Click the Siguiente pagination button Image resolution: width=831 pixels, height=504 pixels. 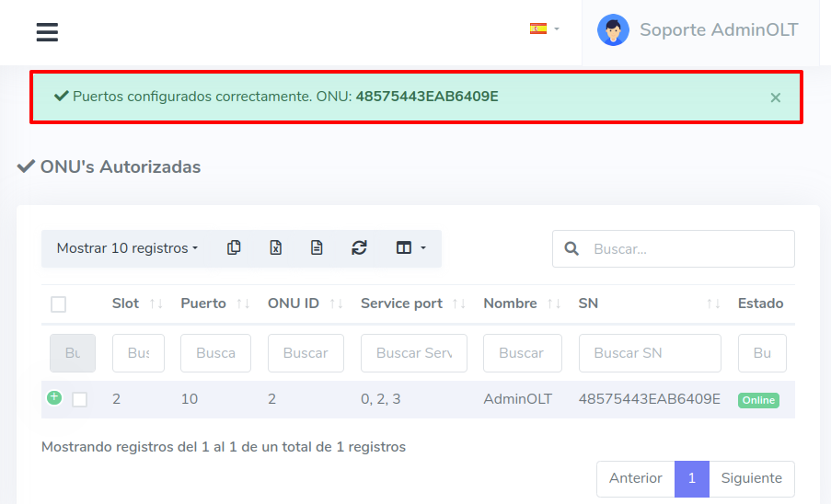pos(751,478)
